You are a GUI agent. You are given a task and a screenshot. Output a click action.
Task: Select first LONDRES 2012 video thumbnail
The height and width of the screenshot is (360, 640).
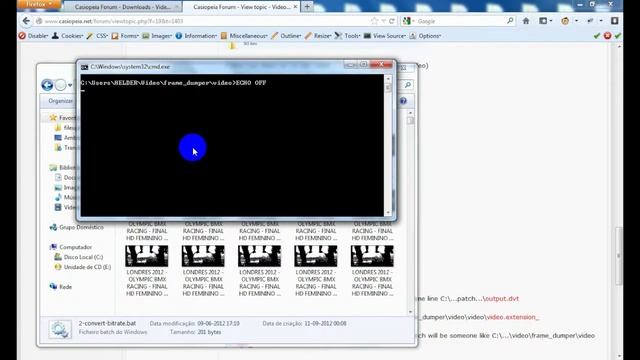[x=147, y=256]
